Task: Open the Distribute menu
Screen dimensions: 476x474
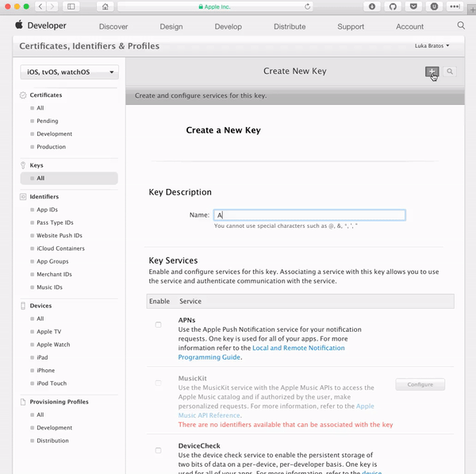Action: (290, 27)
